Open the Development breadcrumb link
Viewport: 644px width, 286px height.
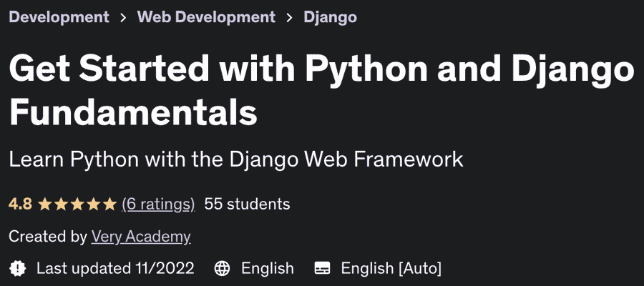click(x=59, y=16)
